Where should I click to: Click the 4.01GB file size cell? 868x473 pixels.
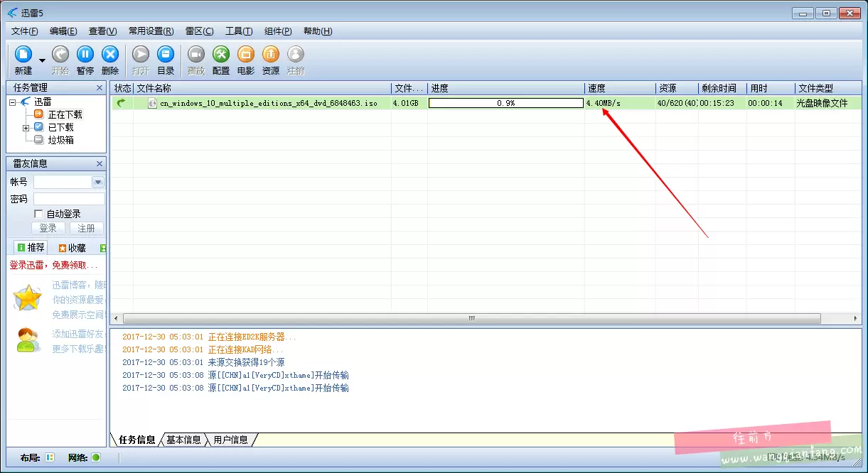point(405,103)
